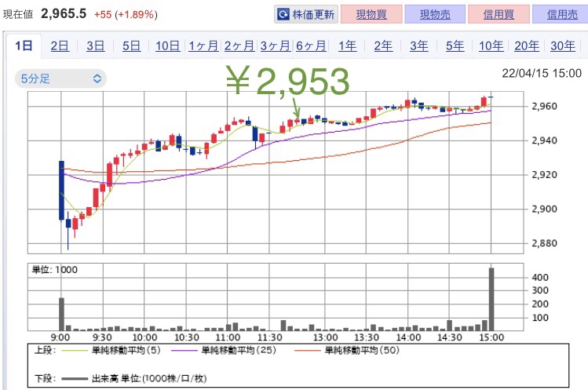This screenshot has height=390, width=588.
Task: Click the 出来高 volume legend entry
Action: click(134, 378)
